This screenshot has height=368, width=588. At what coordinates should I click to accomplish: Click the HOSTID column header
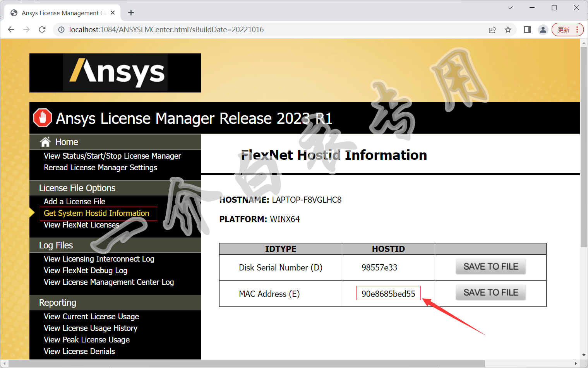click(x=388, y=249)
